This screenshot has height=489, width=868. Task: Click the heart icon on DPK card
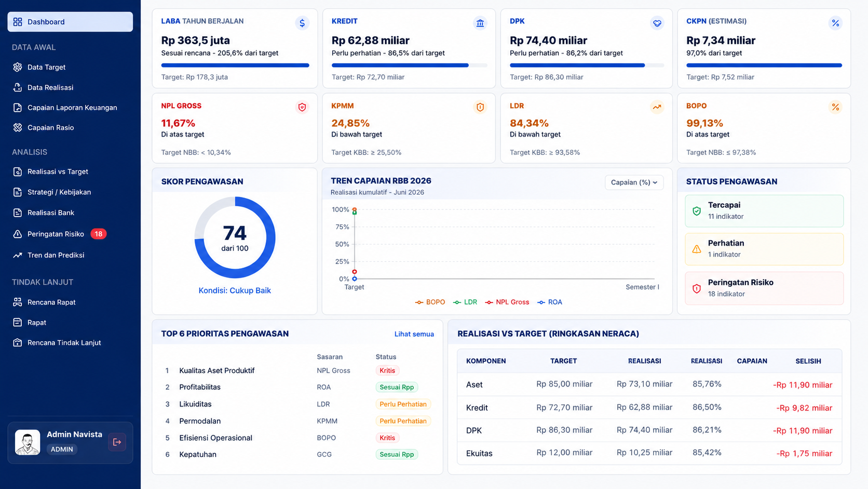coord(657,23)
